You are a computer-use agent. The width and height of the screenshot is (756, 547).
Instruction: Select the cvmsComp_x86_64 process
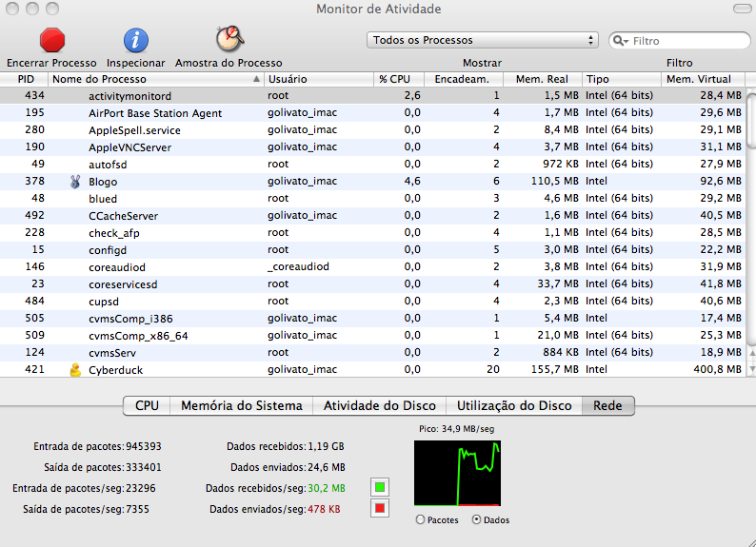click(138, 336)
